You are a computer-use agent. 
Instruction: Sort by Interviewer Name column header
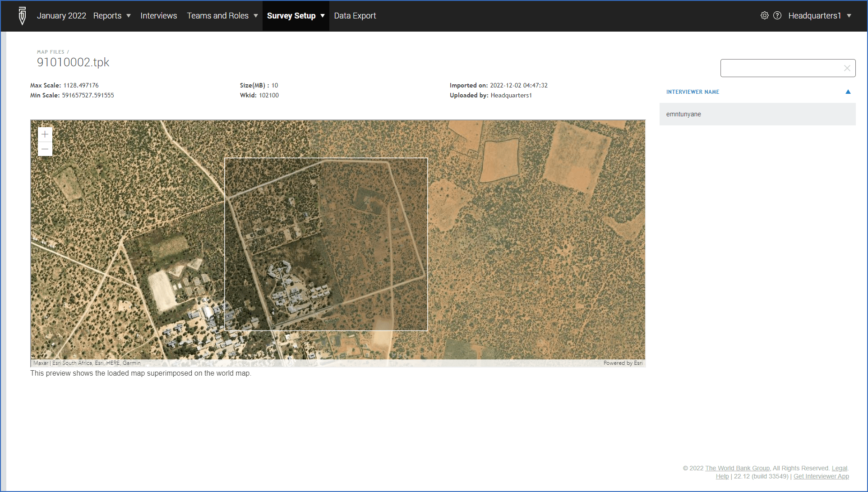pyautogui.click(x=693, y=92)
